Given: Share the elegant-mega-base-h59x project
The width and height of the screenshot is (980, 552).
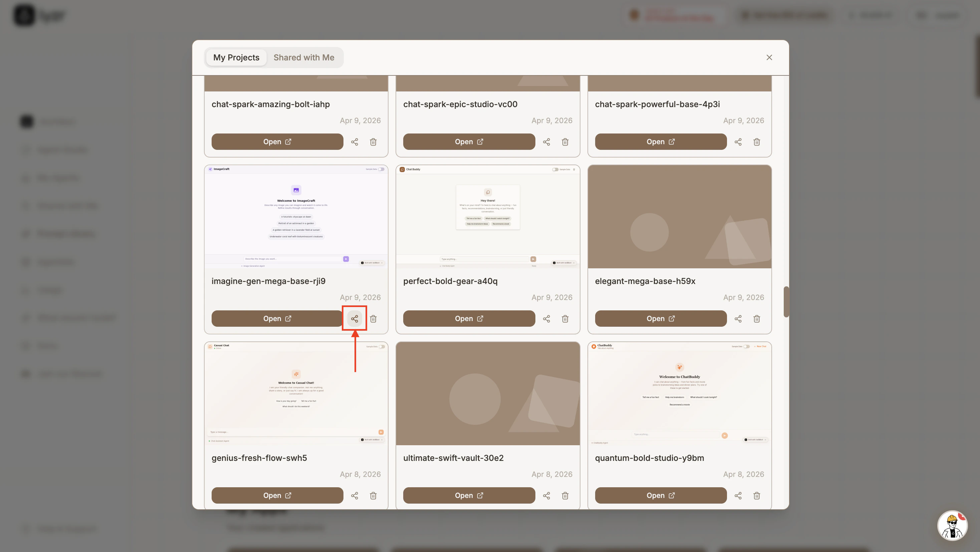Looking at the screenshot, I should tap(738, 318).
